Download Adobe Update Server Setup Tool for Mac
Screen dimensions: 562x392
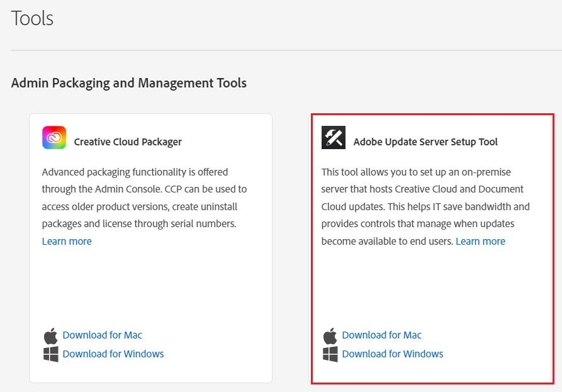point(381,335)
